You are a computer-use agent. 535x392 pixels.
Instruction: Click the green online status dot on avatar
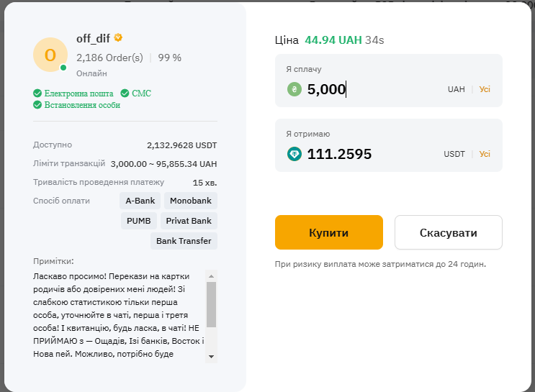63,68
